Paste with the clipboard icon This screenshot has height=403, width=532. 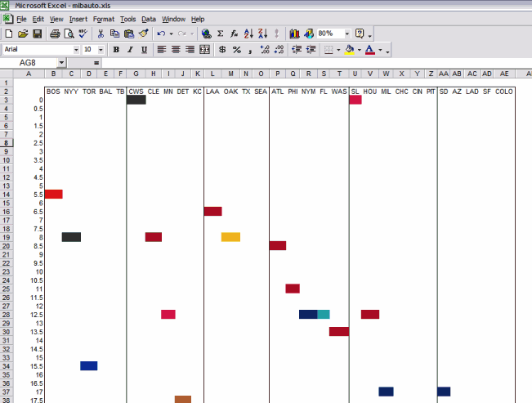[129, 34]
